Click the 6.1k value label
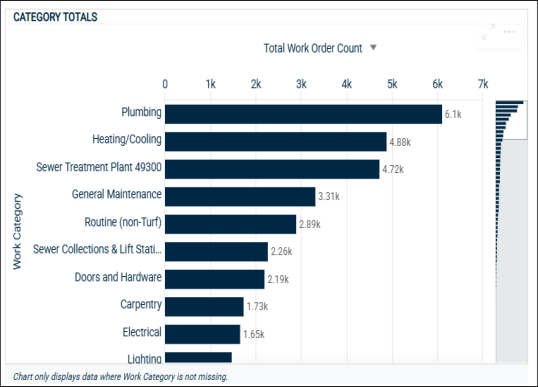 (x=453, y=114)
